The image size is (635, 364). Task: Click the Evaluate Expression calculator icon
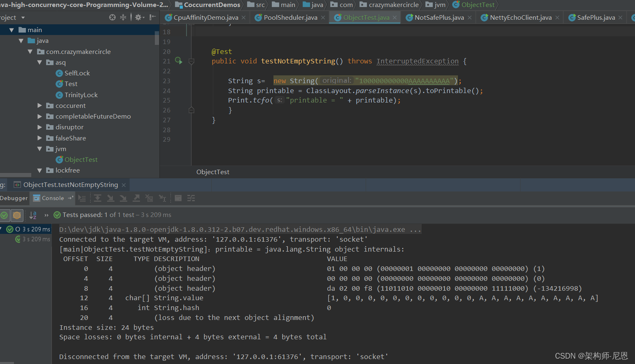178,198
